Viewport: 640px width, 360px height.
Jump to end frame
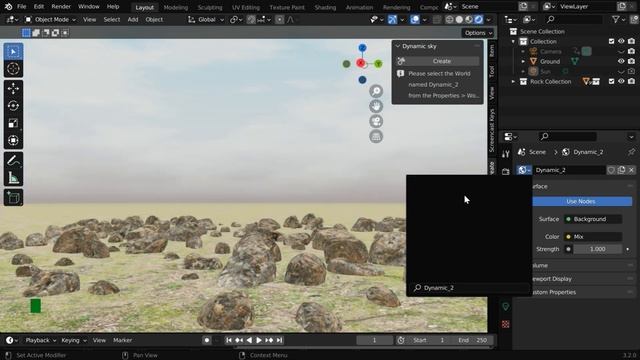pyautogui.click(x=279, y=340)
